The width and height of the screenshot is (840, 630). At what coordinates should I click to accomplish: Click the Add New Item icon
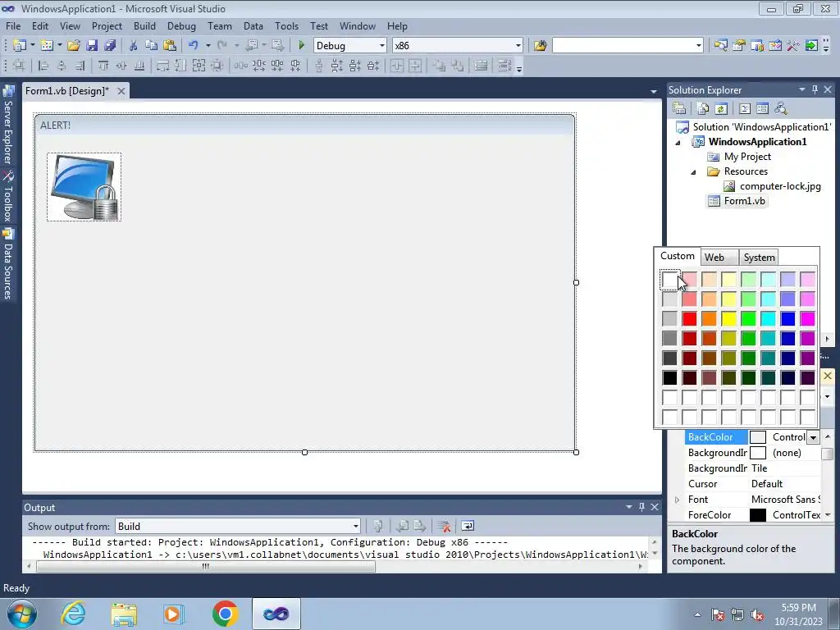click(x=47, y=46)
